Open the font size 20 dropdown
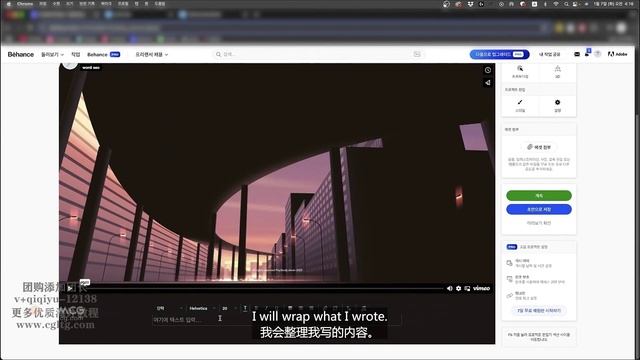640x360 pixels. 229,309
